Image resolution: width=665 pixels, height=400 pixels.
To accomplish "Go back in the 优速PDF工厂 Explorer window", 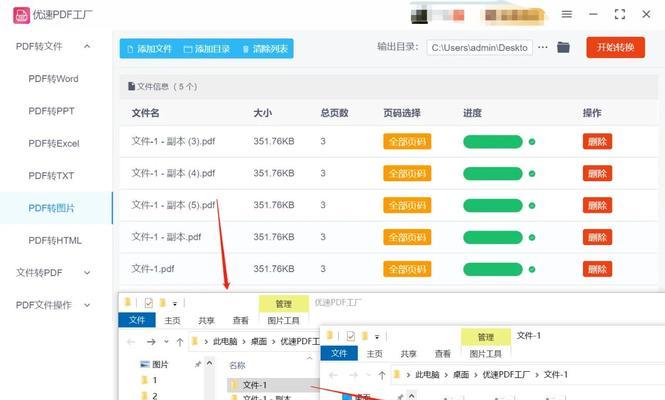I will 131,341.
